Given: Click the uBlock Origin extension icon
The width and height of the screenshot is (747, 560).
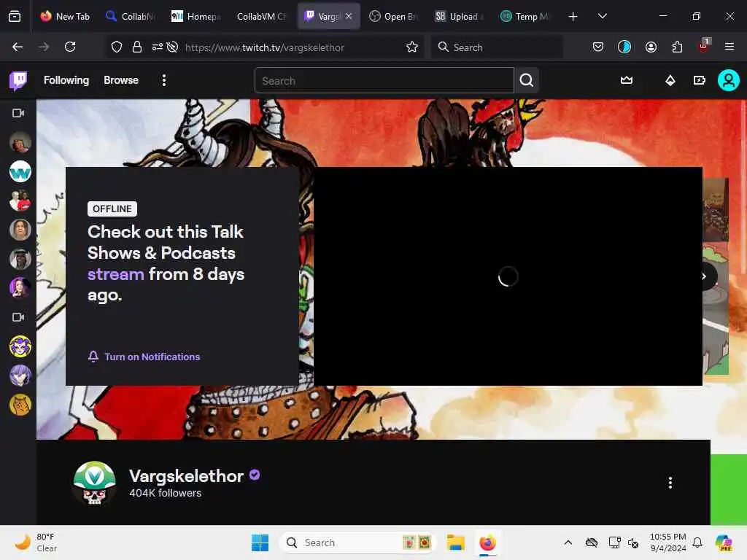Looking at the screenshot, I should click(x=704, y=46).
